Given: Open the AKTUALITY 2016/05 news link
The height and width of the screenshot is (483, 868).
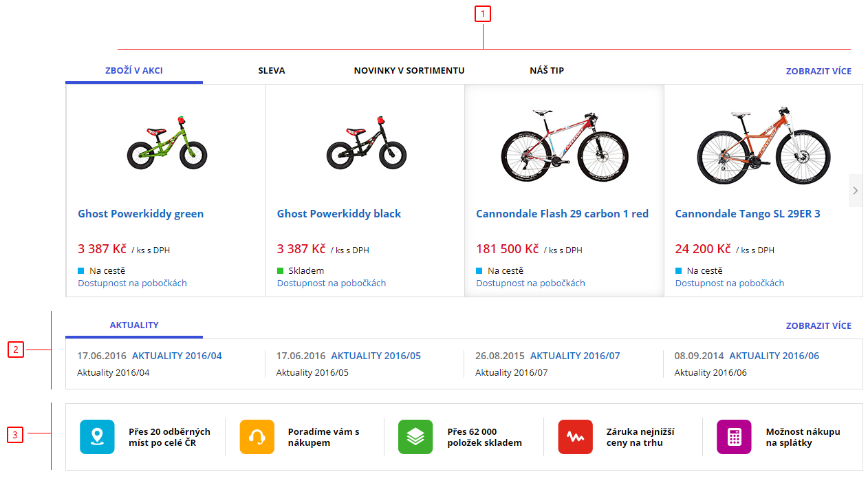Looking at the screenshot, I should [x=376, y=356].
